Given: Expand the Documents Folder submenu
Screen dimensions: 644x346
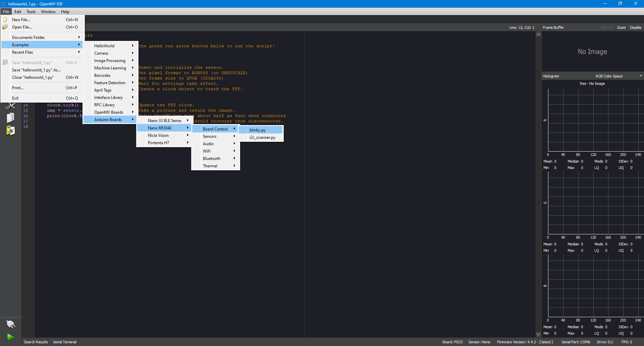Looking at the screenshot, I should tap(42, 38).
